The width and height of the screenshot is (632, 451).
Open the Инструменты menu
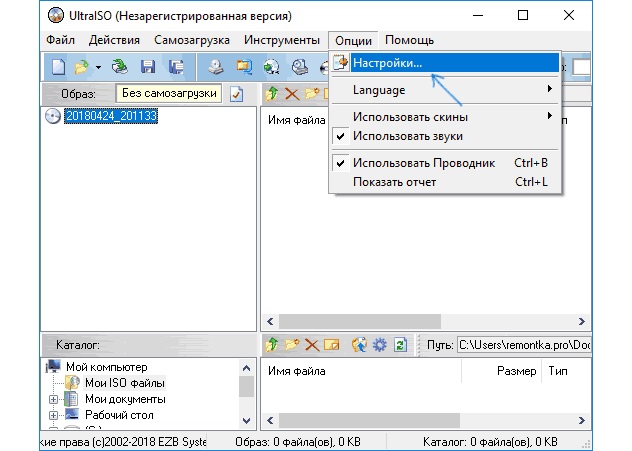coord(282,40)
